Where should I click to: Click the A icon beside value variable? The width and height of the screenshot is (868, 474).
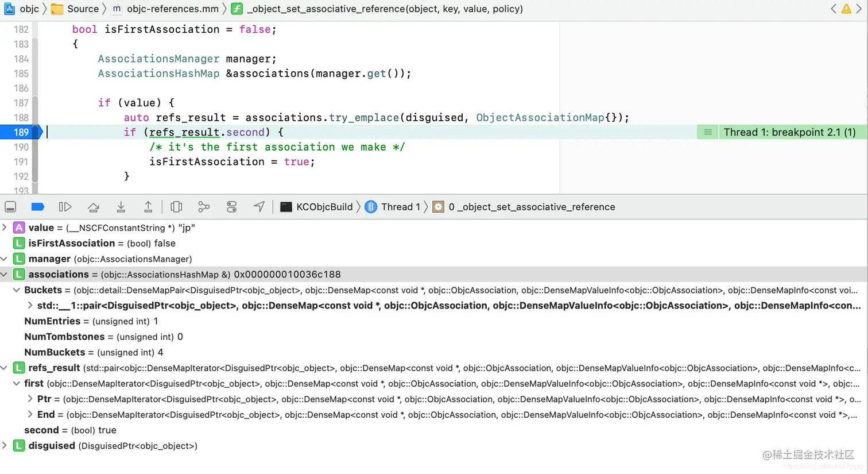(x=19, y=228)
